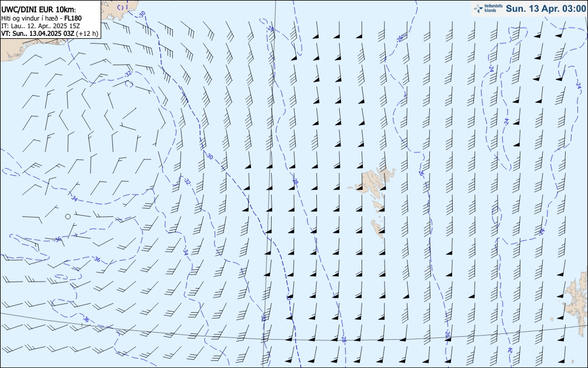Click the 'VT: Sun.. 13.04.2025 03Z (+12 h)' line
Screen dimensions: 588x368
pos(50,34)
